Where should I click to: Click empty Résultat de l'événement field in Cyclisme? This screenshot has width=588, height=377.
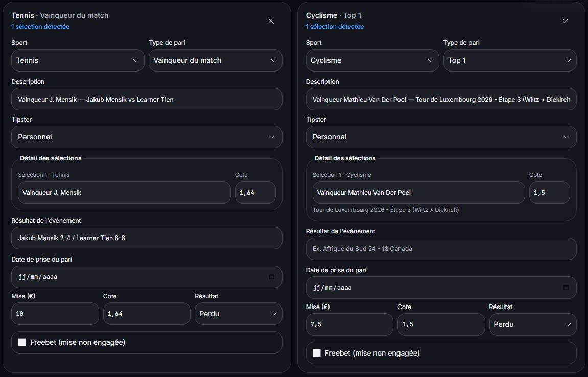click(441, 249)
